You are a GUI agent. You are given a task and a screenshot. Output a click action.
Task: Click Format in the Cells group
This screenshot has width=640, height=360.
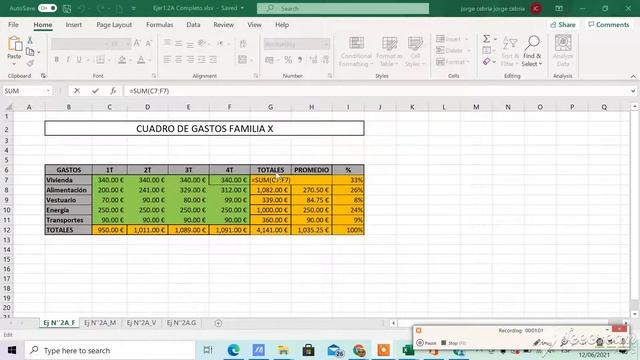coord(453,62)
